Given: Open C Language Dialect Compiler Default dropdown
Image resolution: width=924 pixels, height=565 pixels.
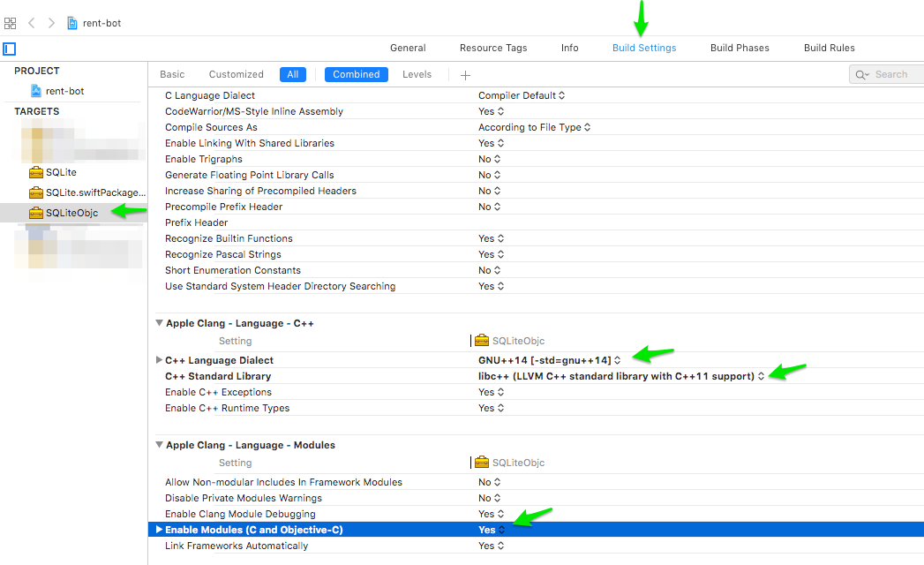Looking at the screenshot, I should (522, 95).
